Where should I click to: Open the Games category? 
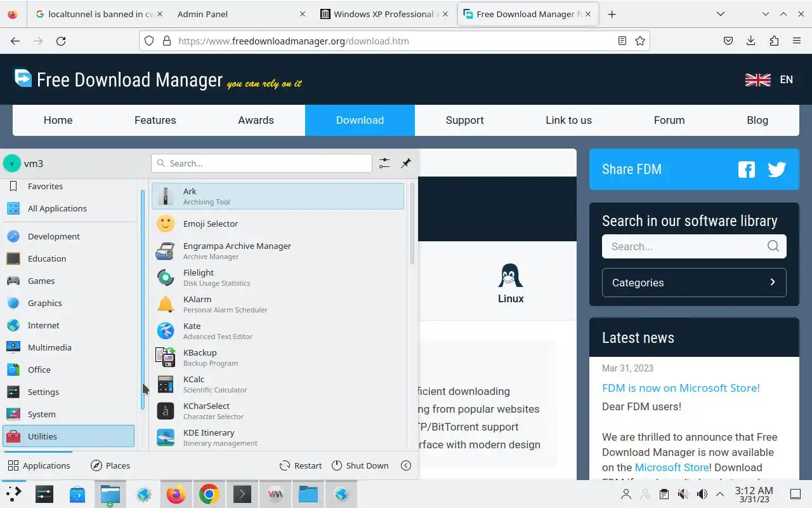tap(69, 281)
